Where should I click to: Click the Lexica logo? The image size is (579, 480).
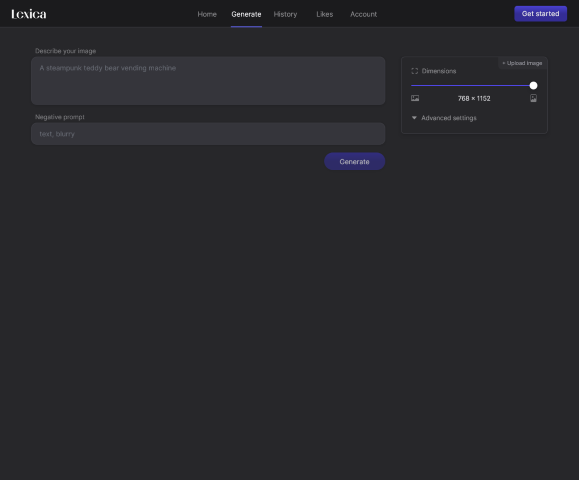click(x=29, y=14)
